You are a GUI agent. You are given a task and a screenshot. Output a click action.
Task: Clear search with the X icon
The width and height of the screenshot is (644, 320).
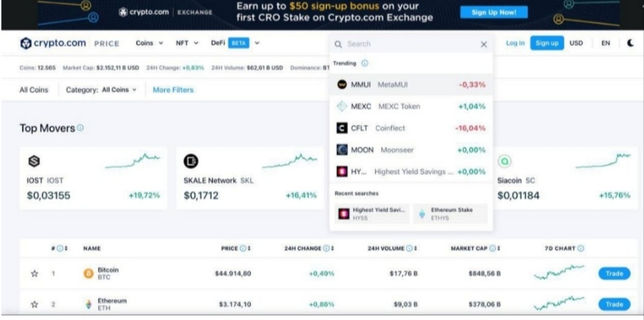click(x=484, y=44)
